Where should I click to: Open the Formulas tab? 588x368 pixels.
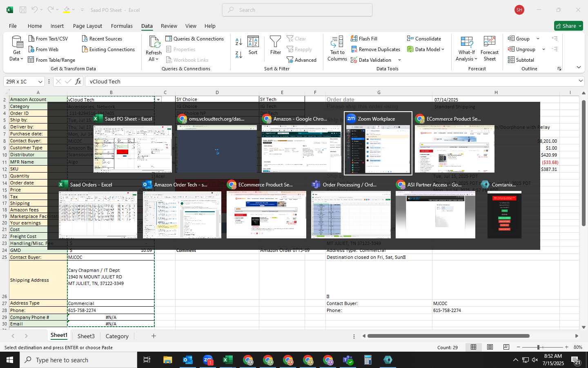[x=122, y=26]
